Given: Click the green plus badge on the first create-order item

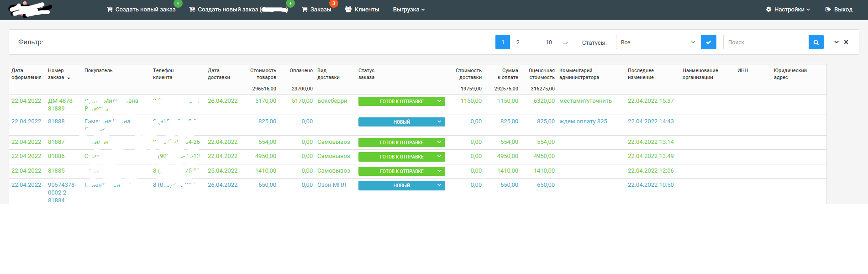Looking at the screenshot, I should coord(178,3).
